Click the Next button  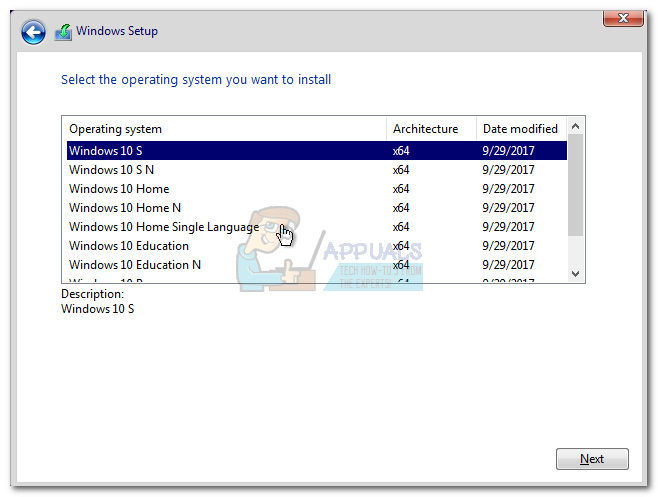point(592,459)
